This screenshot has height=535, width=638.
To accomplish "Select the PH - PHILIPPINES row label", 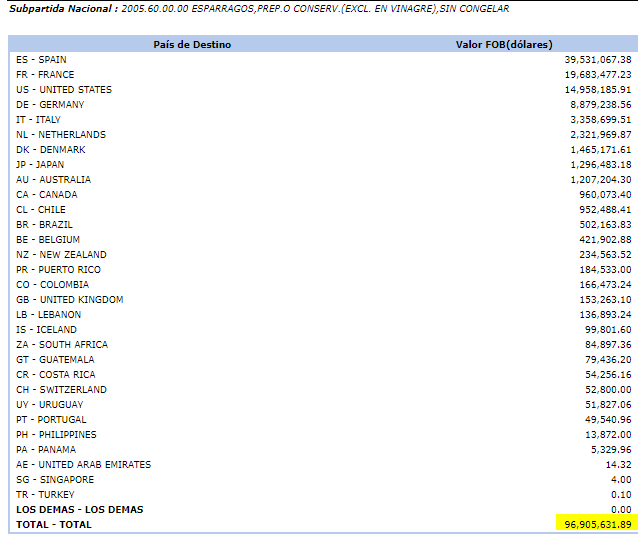I will pos(56,435).
